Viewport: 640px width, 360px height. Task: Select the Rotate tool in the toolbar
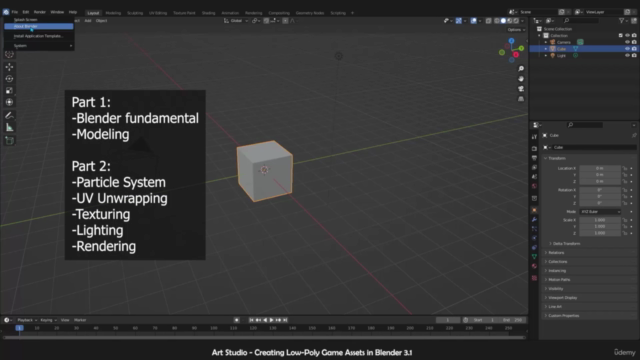point(9,78)
